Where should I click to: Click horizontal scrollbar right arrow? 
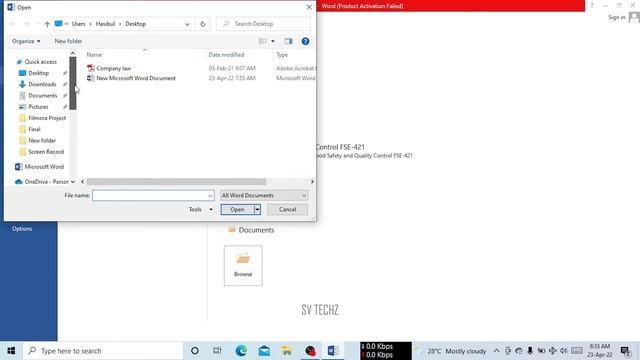(x=312, y=182)
